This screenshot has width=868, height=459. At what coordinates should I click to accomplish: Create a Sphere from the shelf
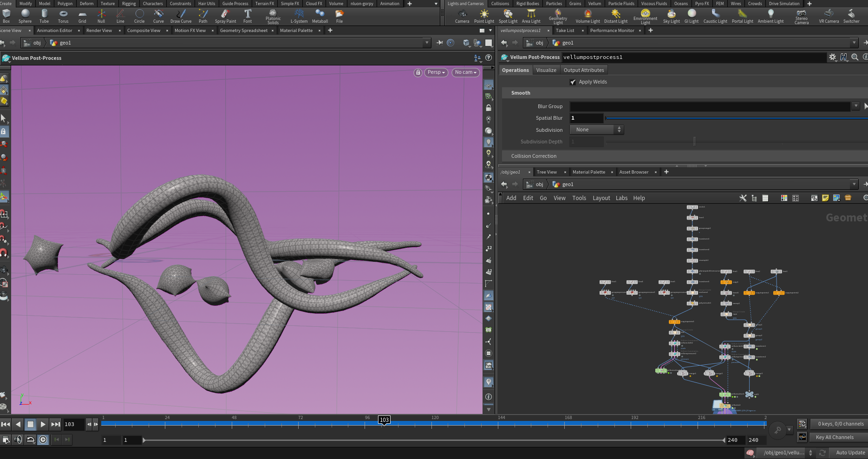[25, 16]
